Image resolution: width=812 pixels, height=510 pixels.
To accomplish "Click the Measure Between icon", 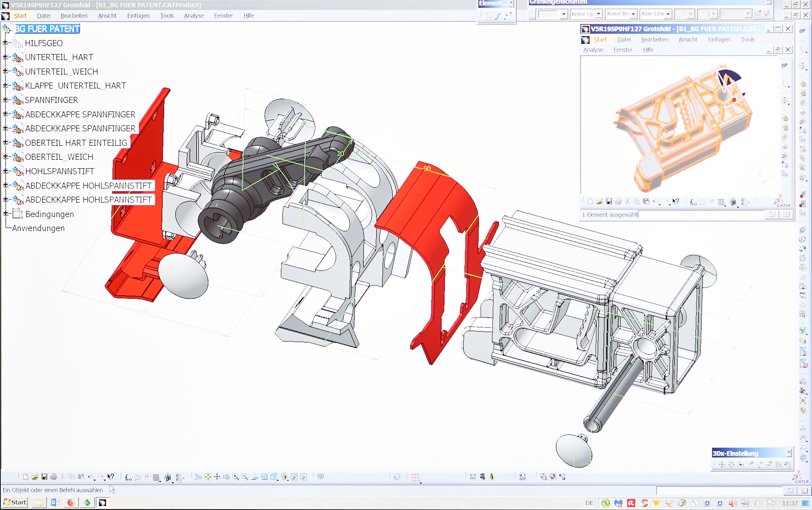I will (x=473, y=477).
